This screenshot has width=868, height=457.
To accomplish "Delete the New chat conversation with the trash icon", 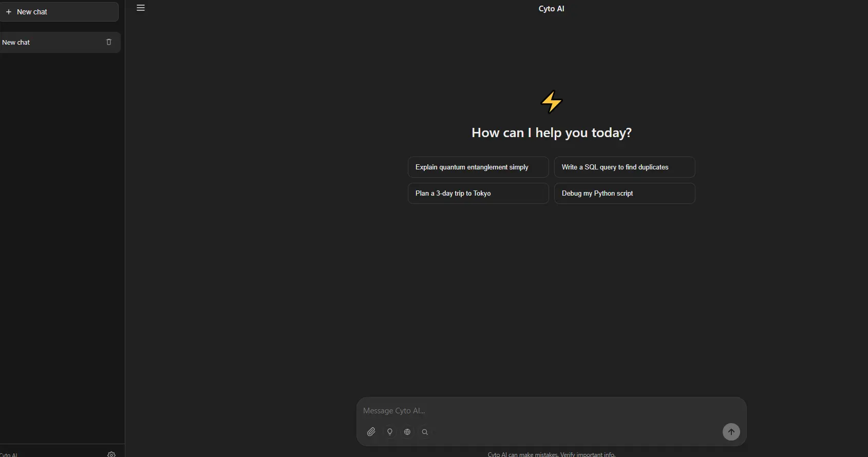I will (108, 42).
